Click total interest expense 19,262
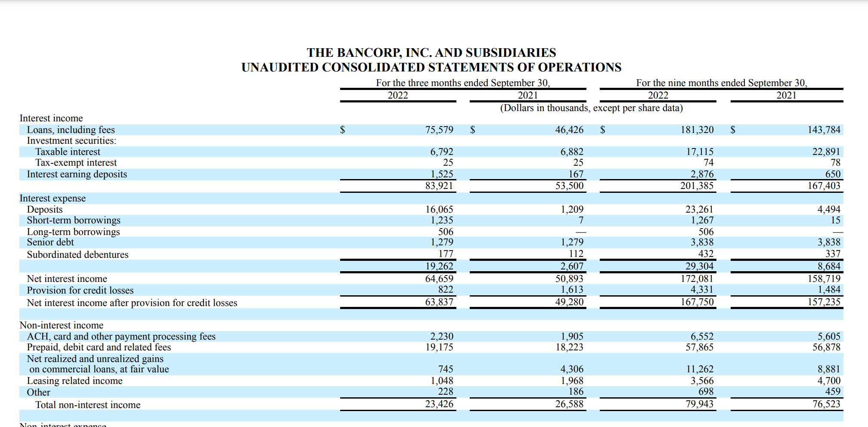 click(x=439, y=266)
